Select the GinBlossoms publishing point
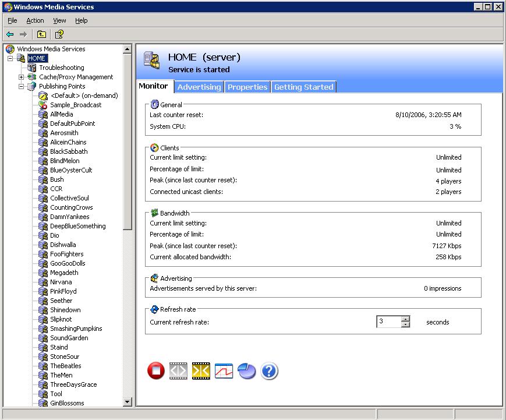This screenshot has height=420, width=506. coord(67,403)
